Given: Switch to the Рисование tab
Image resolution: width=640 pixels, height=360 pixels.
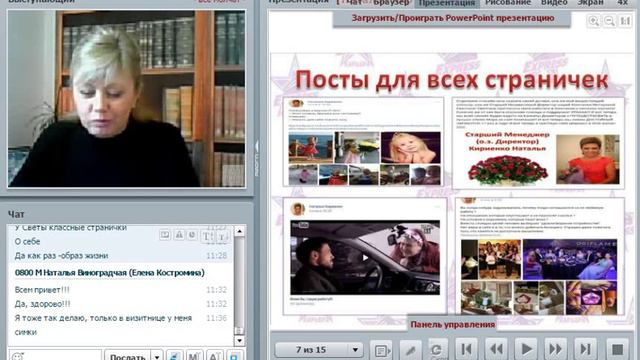Looking at the screenshot, I should tap(508, 2).
